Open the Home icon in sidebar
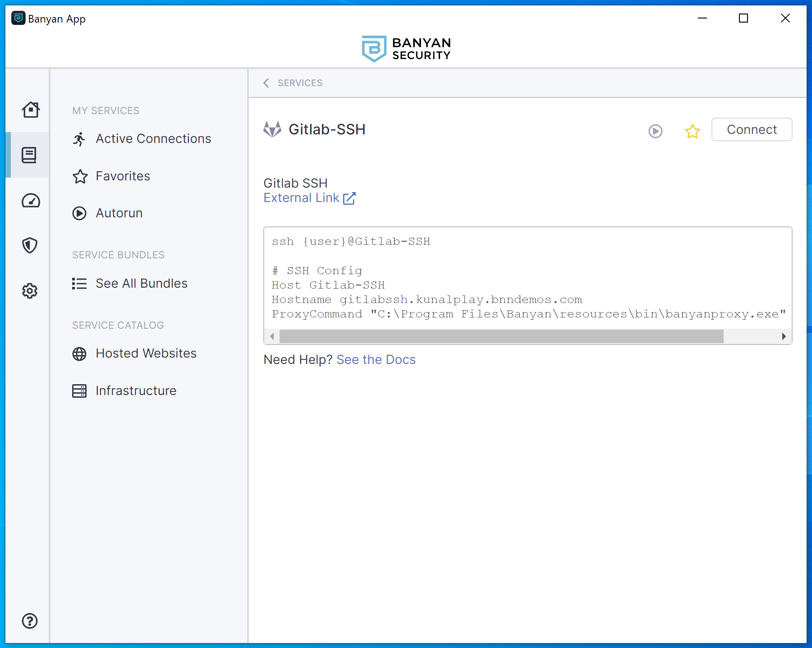The height and width of the screenshot is (648, 812). pos(31,110)
